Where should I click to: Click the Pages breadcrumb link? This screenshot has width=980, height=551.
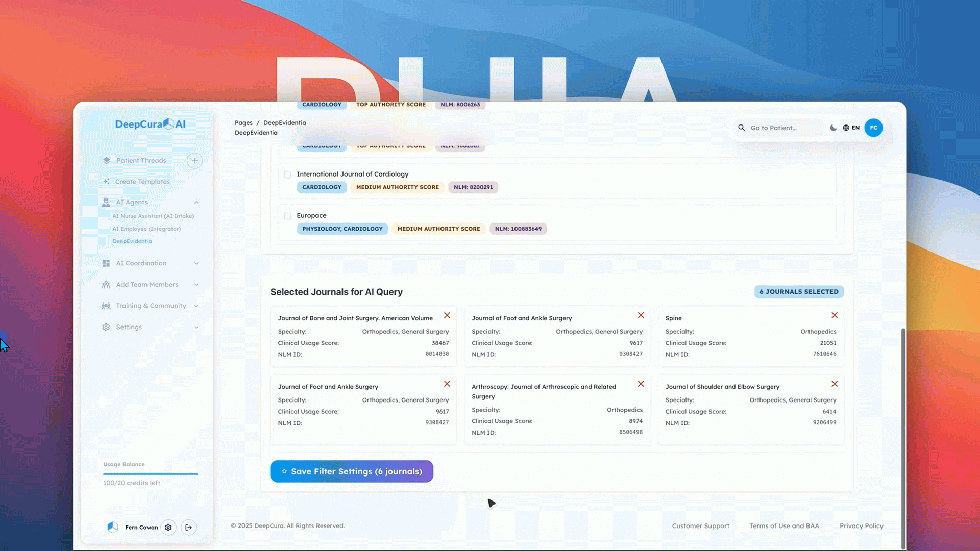pos(243,123)
